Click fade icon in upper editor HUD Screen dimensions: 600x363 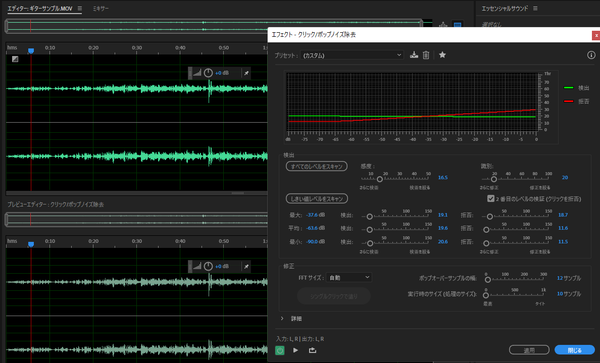click(197, 73)
